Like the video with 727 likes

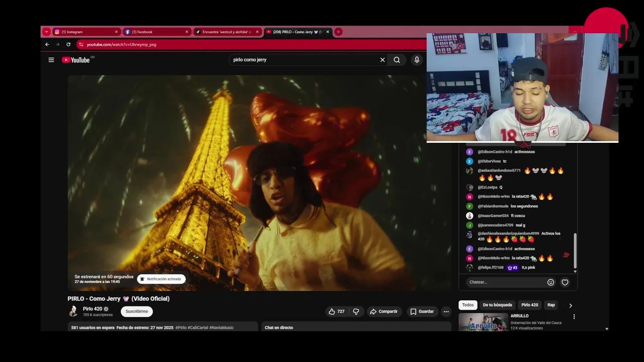tap(337, 312)
